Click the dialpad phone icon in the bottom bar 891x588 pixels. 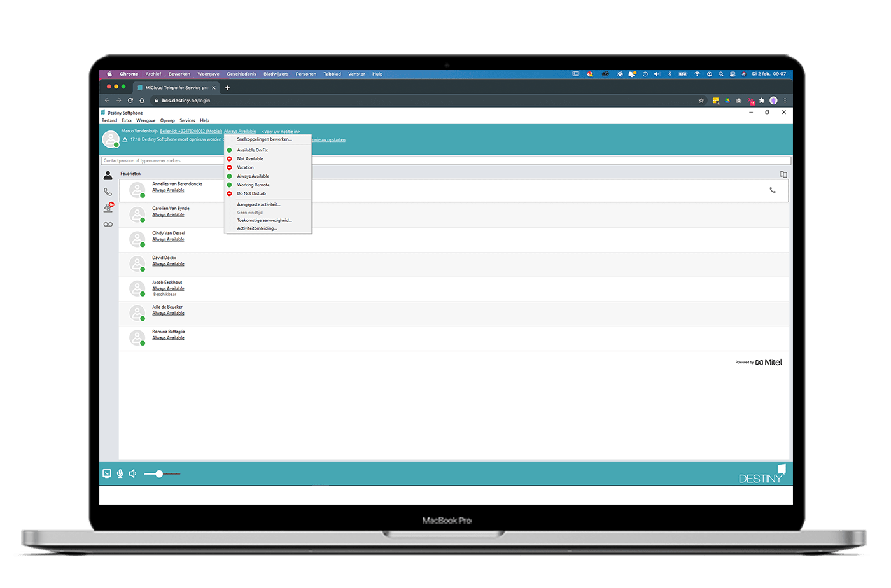pos(107,473)
